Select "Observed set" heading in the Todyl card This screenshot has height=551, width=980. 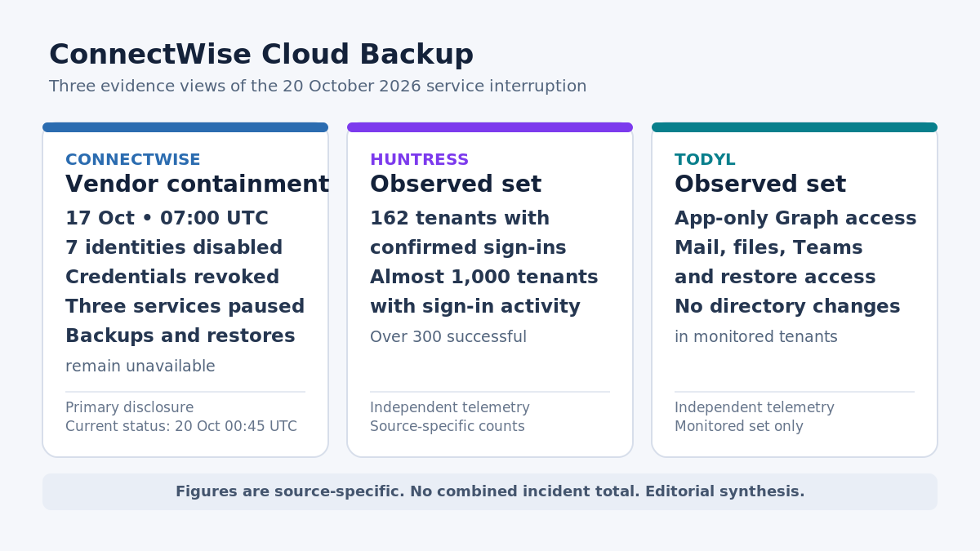pyautogui.click(x=760, y=184)
